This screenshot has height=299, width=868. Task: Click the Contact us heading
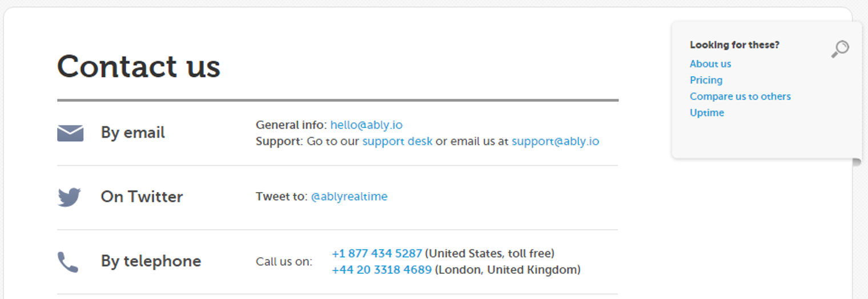tap(139, 66)
